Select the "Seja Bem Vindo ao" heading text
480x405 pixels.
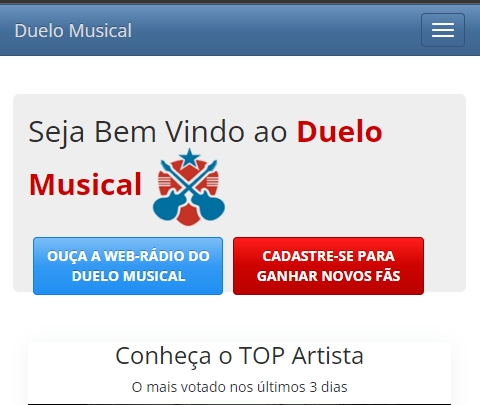pos(158,132)
